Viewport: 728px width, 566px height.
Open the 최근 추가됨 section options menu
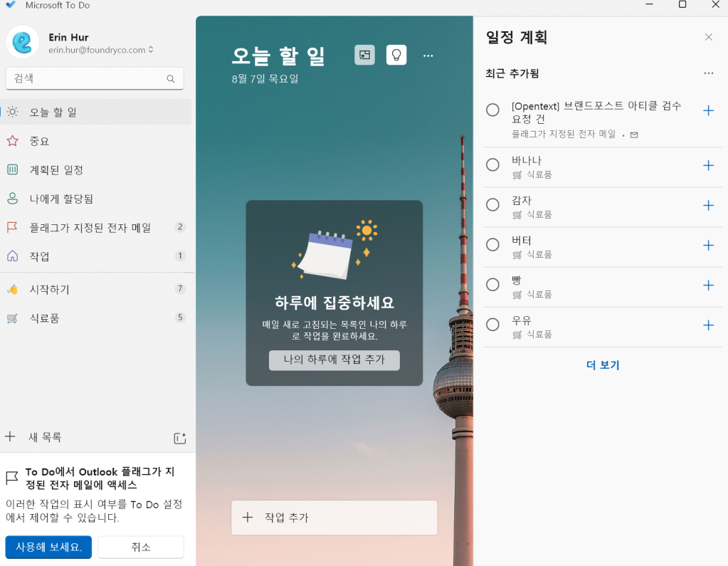pos(708,73)
